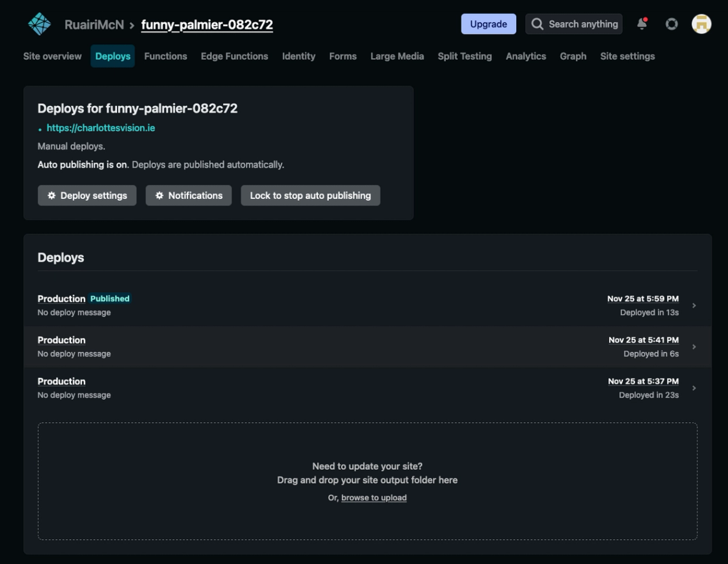
Task: Click Need to update your site text
Action: point(367,466)
